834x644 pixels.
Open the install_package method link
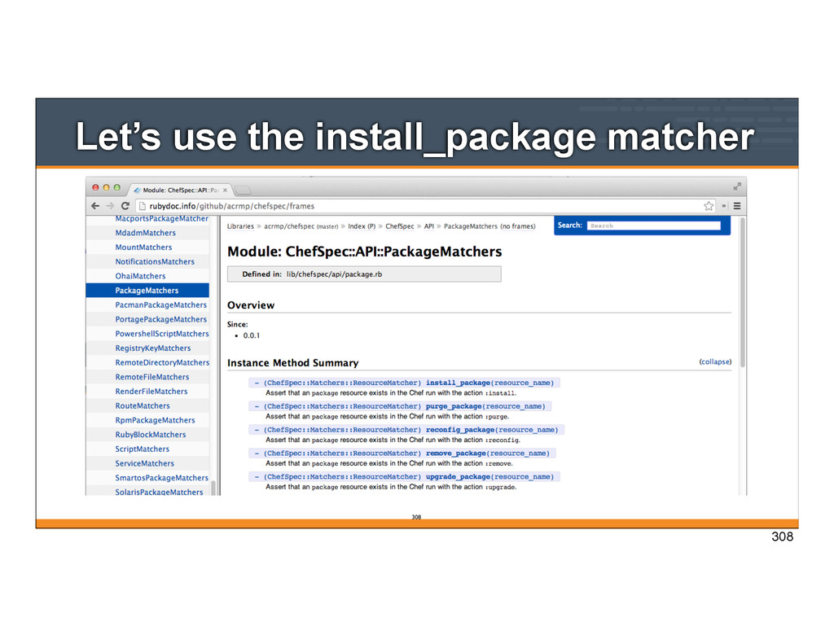click(x=458, y=383)
